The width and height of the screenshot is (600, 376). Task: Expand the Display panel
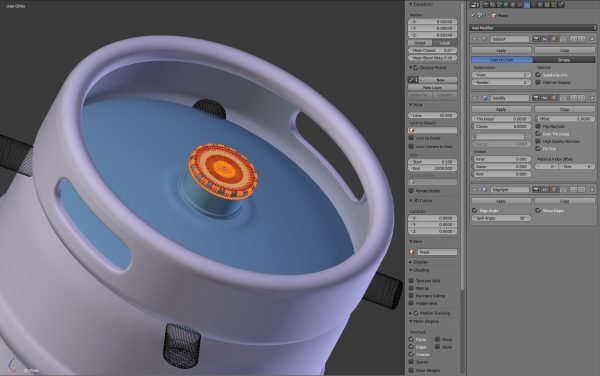pos(411,262)
